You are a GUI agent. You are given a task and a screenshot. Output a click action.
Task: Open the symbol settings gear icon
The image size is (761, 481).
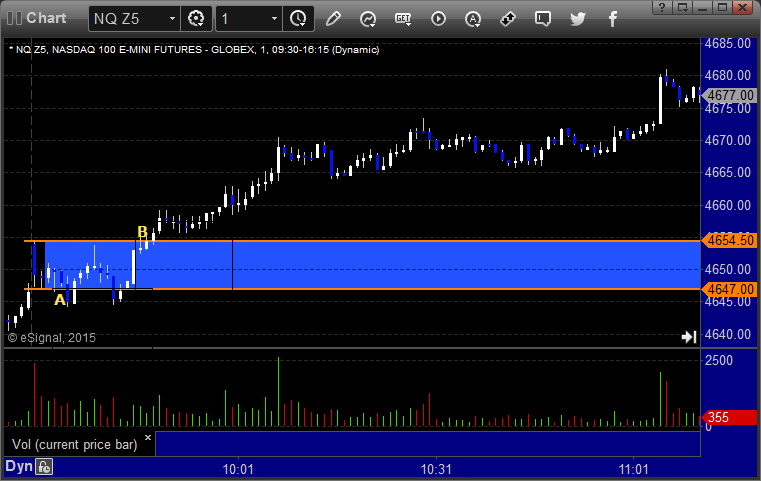click(196, 18)
